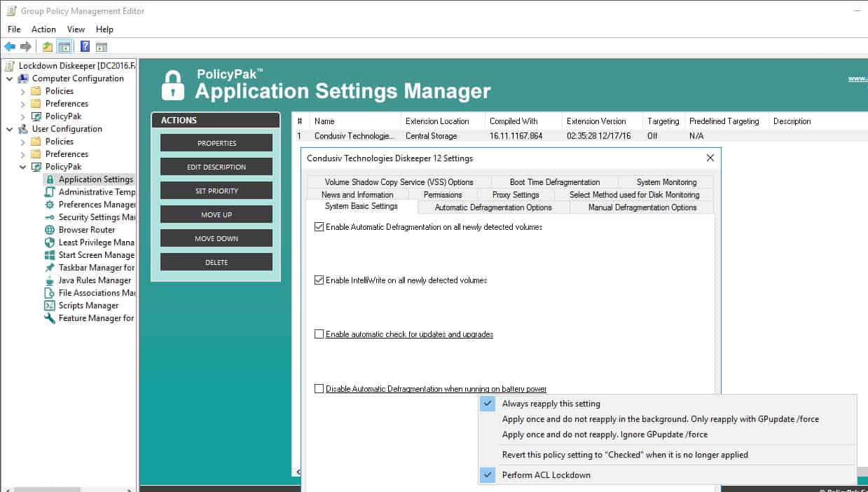
Task: Open Start Screen Manager icon
Action: pos(50,255)
